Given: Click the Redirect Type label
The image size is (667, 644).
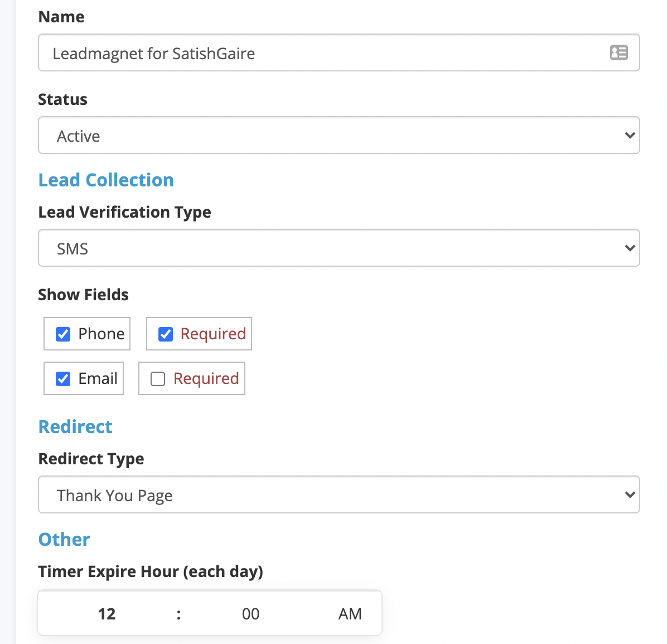Looking at the screenshot, I should tap(91, 459).
